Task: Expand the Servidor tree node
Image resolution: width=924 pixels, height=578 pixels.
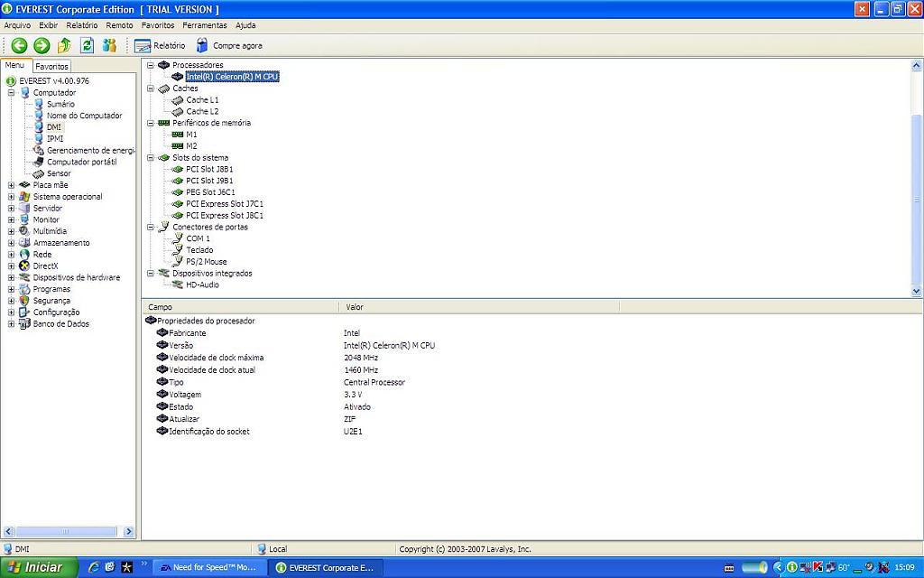Action: [11, 209]
